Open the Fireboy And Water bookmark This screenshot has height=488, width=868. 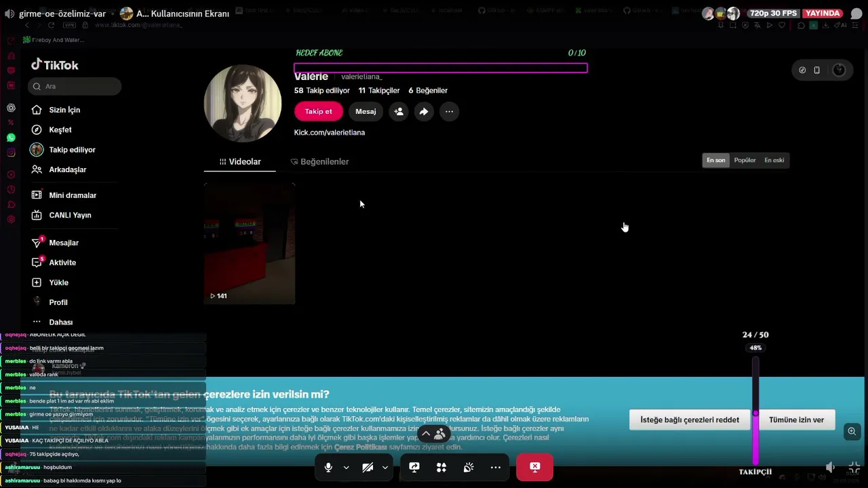(x=54, y=40)
